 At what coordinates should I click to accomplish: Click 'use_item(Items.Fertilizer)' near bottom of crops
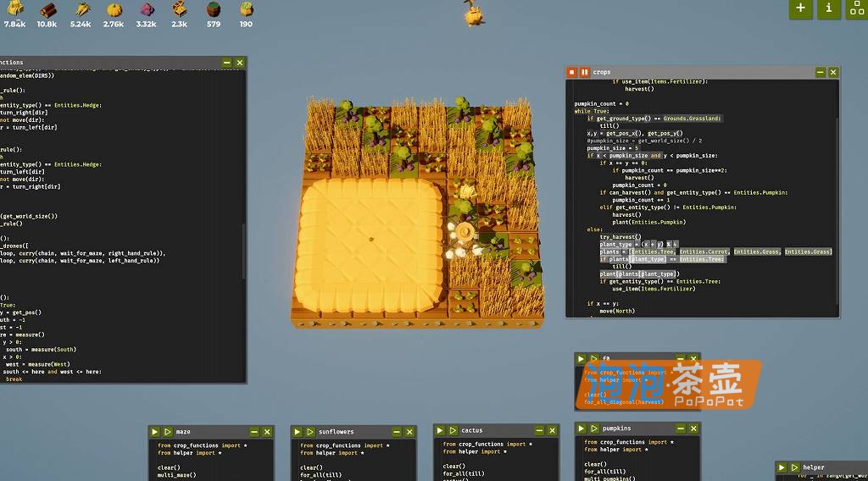click(x=654, y=289)
